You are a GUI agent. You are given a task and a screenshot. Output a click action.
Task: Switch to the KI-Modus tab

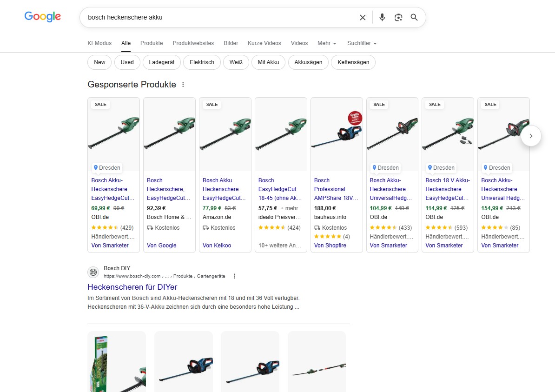click(99, 43)
